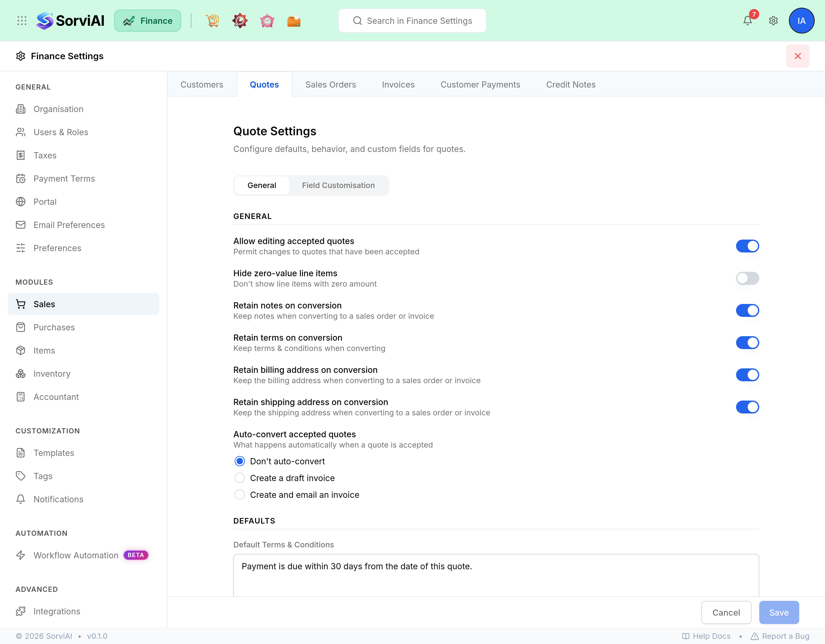
Task: Switch to Field Customisation sub-tab
Action: (x=338, y=185)
